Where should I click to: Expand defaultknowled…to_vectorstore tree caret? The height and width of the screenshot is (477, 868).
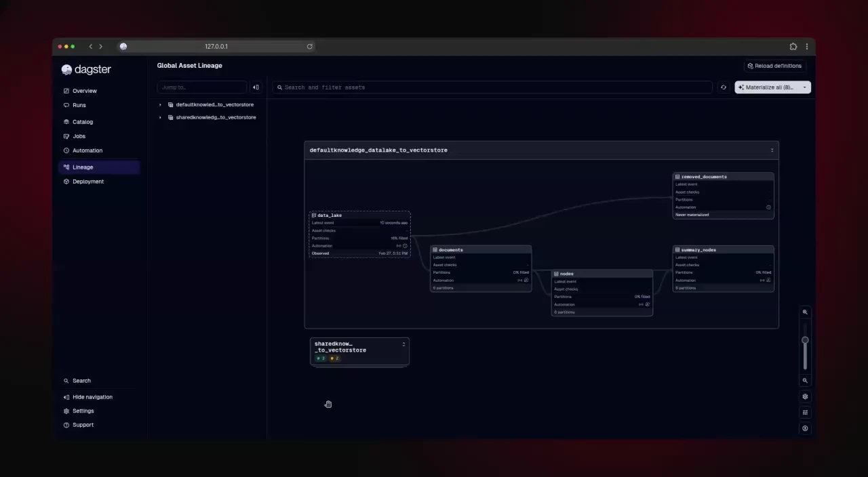pyautogui.click(x=161, y=105)
